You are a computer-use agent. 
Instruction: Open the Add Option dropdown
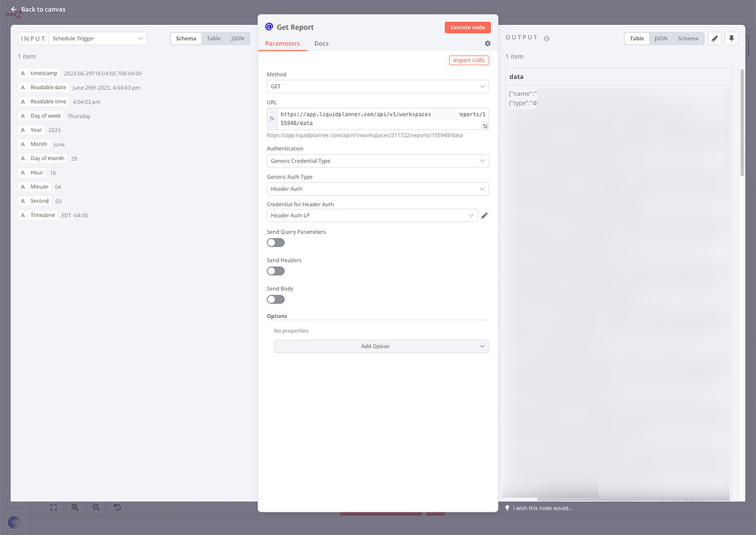(x=381, y=346)
